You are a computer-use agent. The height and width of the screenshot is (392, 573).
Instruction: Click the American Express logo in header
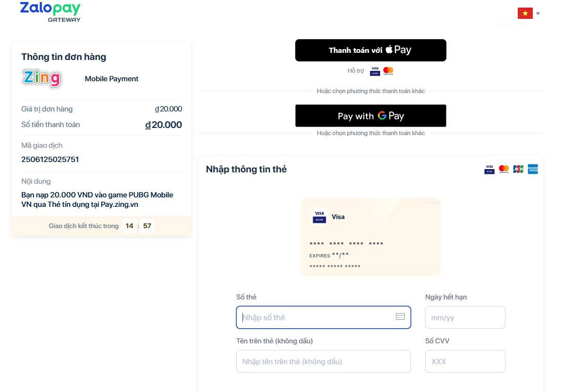click(x=533, y=169)
